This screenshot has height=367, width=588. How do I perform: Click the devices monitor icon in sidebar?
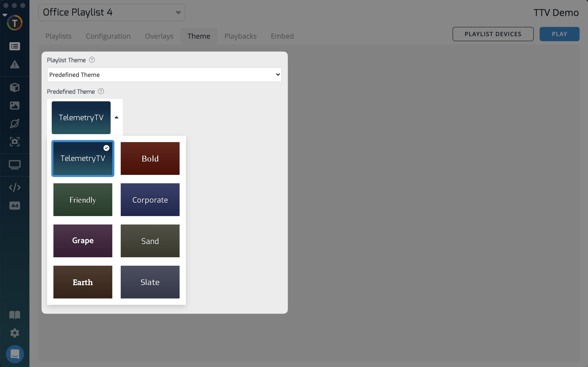[x=15, y=165]
